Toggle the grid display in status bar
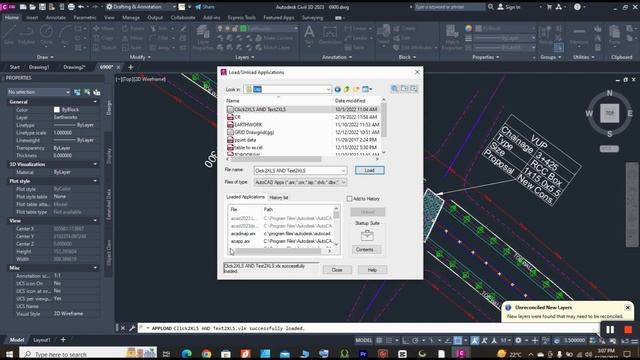Screen dimensions: 640x360 (379, 340)
